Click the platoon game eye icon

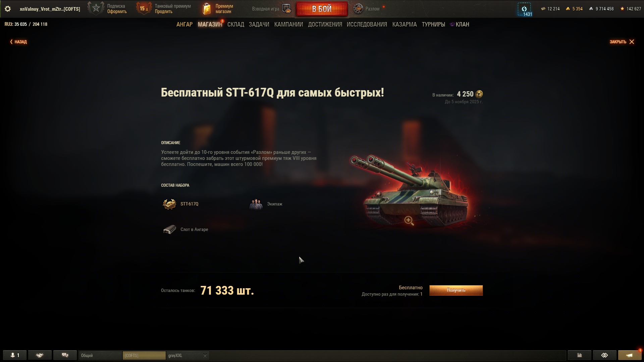point(287,9)
